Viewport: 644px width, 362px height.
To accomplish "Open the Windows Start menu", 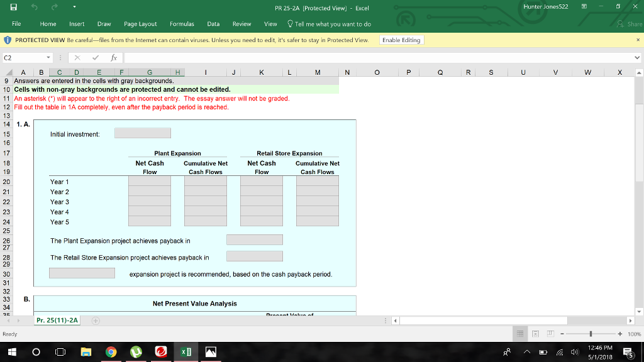I will (12, 352).
